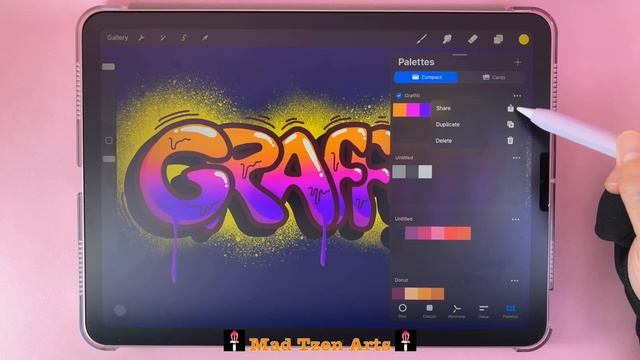The height and width of the screenshot is (360, 640).
Task: Open the Graffiti palette more options
Action: (517, 96)
